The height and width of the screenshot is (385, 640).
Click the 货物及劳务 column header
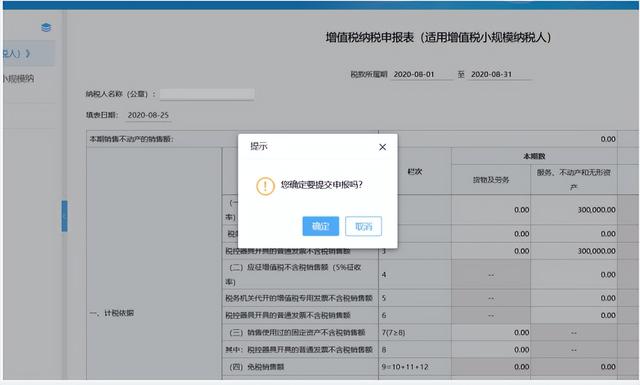491,180
